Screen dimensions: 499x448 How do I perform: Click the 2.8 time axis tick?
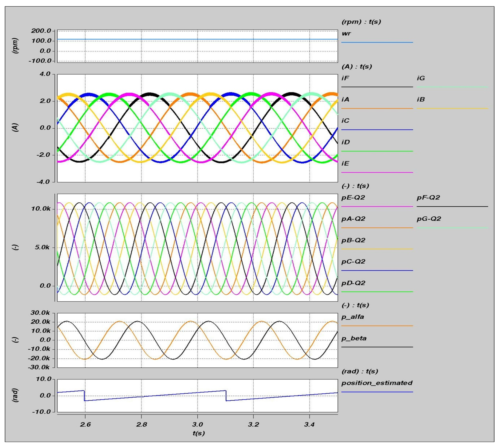click(x=141, y=425)
